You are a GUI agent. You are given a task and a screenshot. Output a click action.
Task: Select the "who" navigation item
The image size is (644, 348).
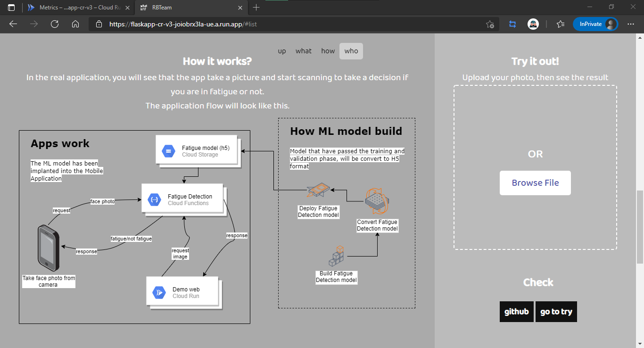pyautogui.click(x=351, y=51)
